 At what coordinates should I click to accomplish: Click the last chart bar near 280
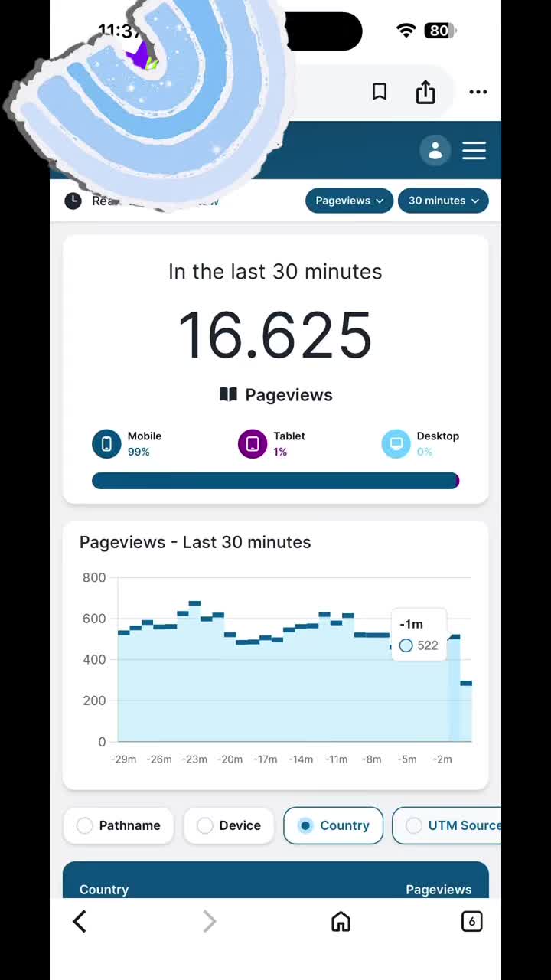(x=466, y=711)
